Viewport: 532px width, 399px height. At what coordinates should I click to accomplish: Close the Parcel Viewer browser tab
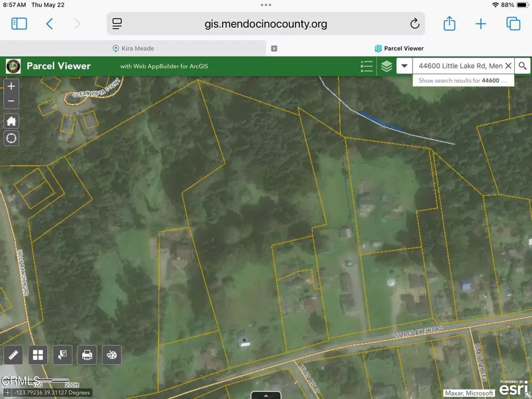(274, 49)
